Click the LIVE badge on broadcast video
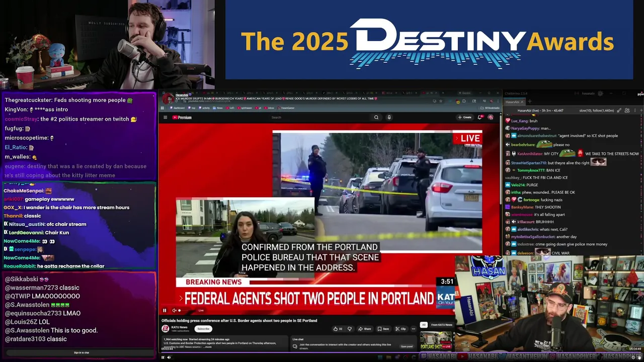Viewport: 644px width, 362px height. [467, 138]
